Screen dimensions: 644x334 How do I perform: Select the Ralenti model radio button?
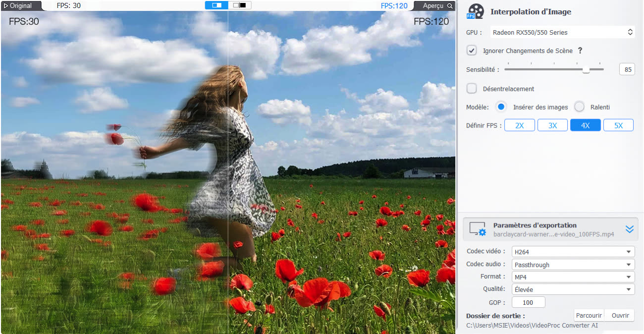pyautogui.click(x=579, y=107)
